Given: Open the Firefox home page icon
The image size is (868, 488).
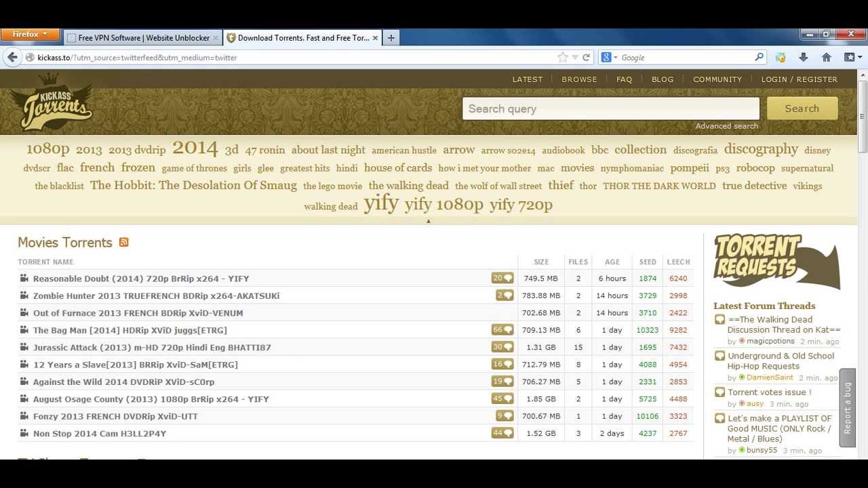Looking at the screenshot, I should tap(826, 58).
